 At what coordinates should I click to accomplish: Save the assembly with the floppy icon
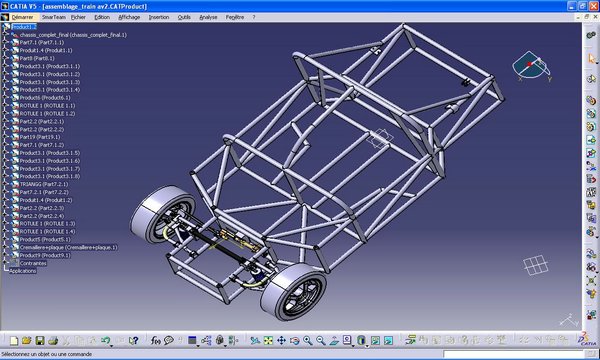(x=40, y=340)
